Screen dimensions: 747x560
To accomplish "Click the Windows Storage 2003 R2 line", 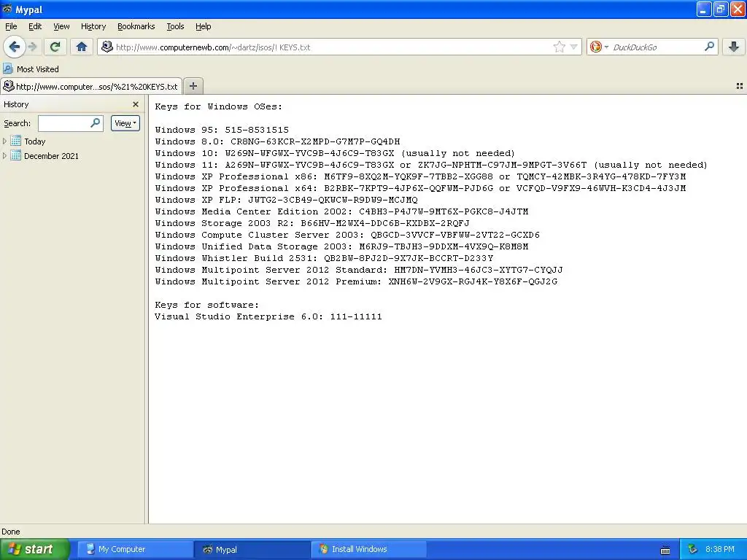I will coord(312,223).
